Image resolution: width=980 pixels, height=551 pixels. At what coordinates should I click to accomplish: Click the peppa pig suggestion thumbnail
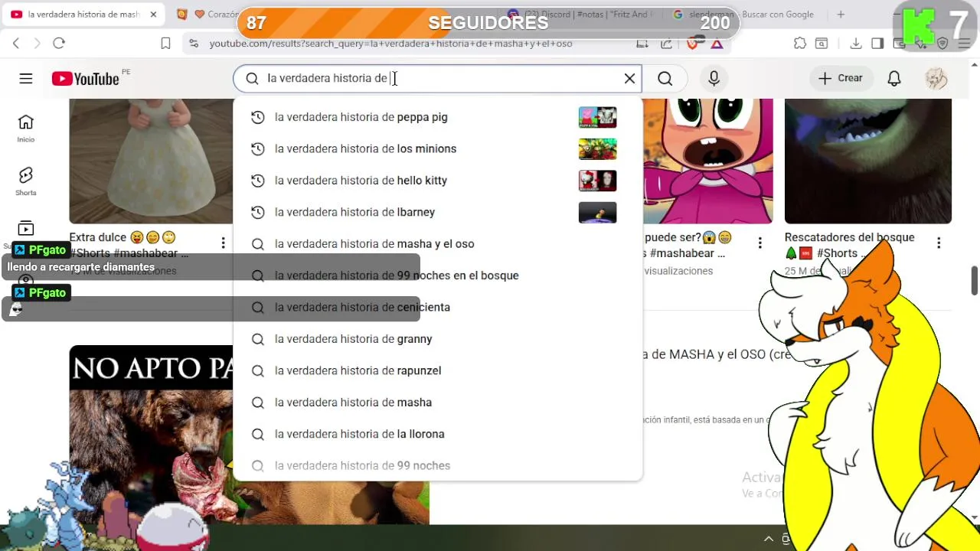[597, 117]
